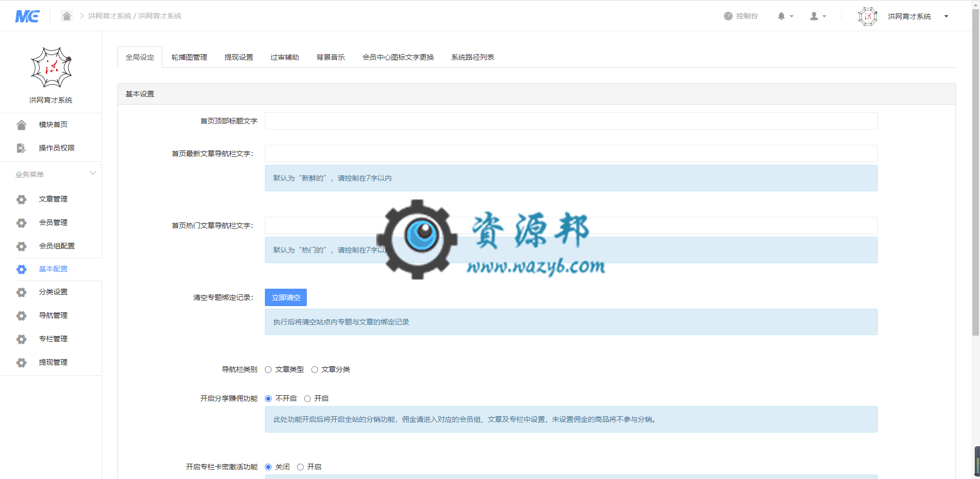
Task: Focus the 首页热门文章导航栏文字 input field
Action: [x=571, y=225]
